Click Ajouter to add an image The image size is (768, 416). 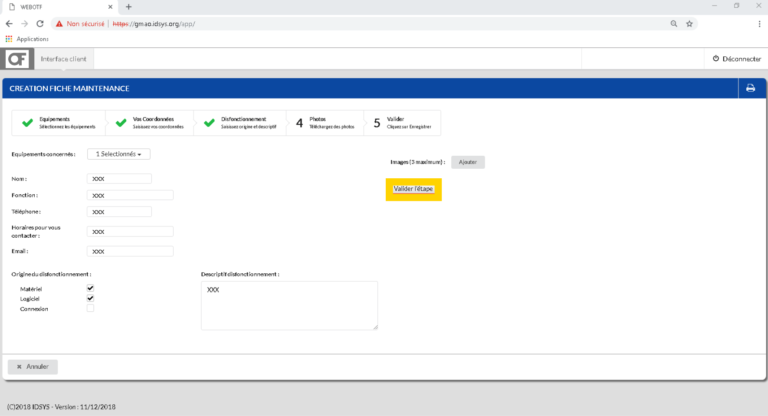467,161
